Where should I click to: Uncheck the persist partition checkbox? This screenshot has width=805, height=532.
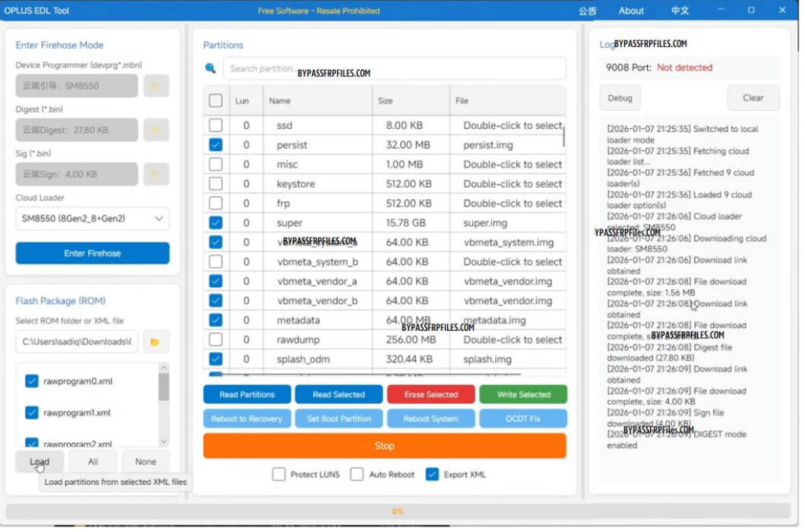point(215,145)
